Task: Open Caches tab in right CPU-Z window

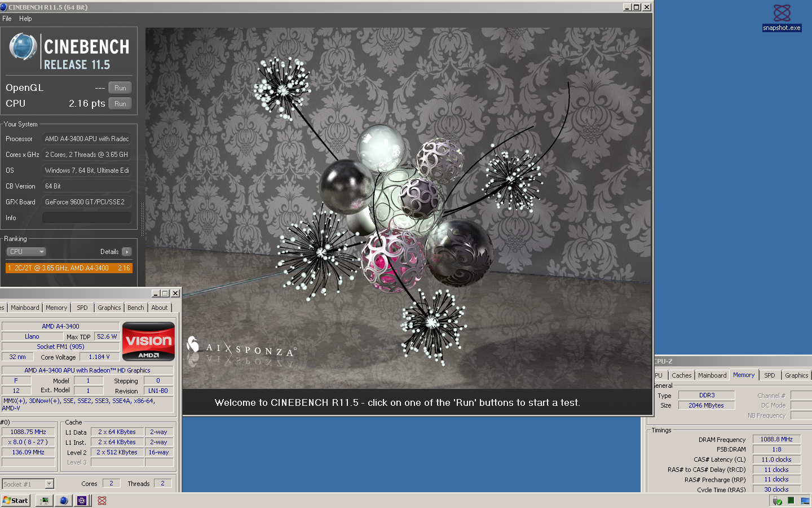Action: (x=681, y=375)
